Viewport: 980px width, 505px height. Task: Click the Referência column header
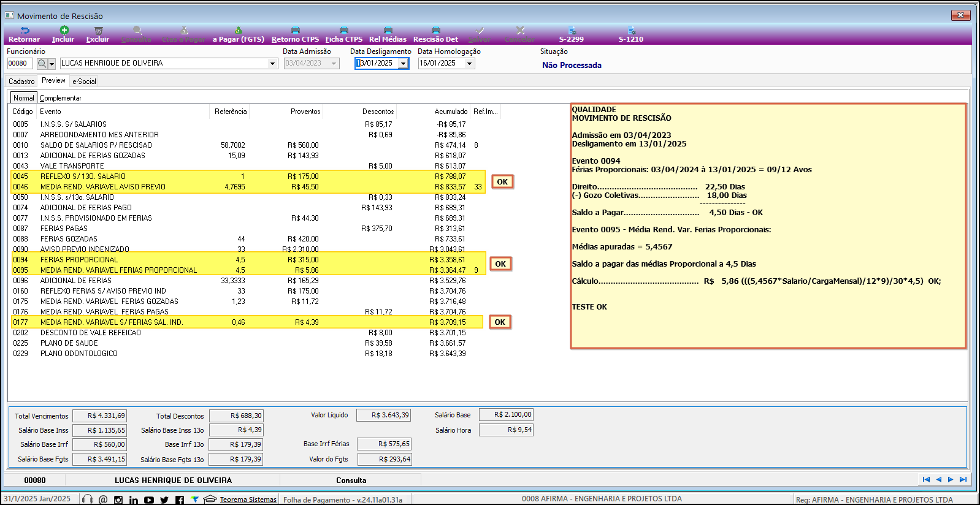point(231,112)
